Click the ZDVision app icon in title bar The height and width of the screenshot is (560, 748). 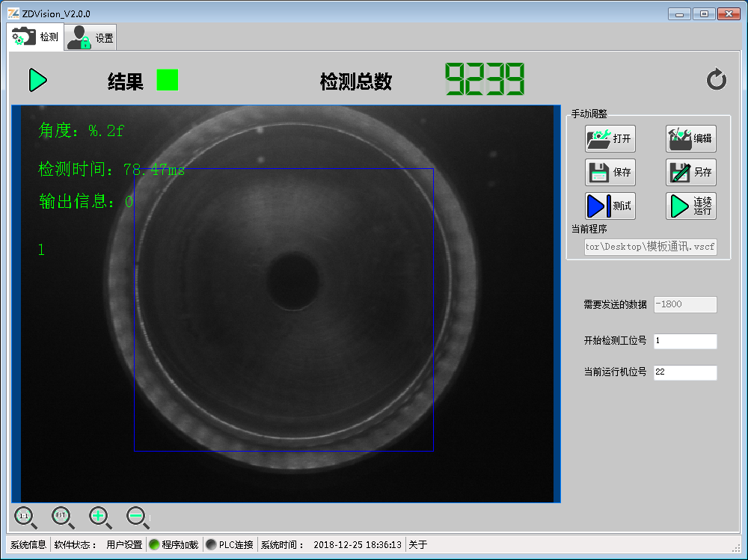pos(13,13)
